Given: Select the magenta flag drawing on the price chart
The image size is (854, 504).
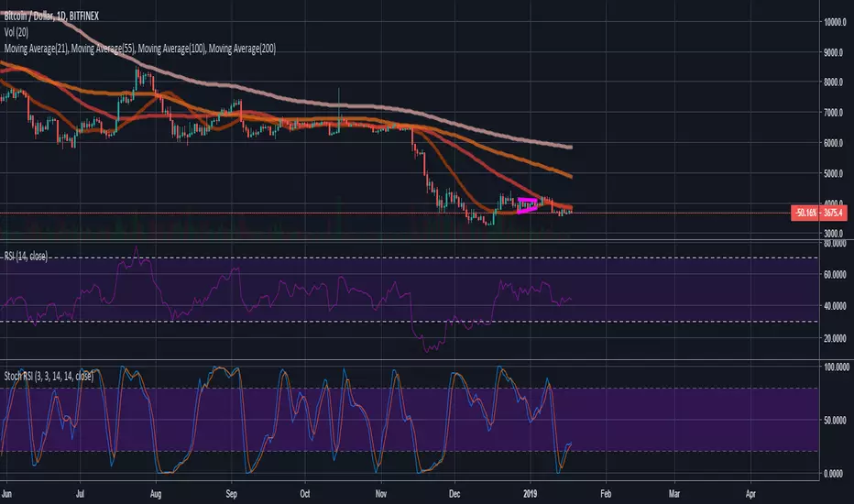Looking at the screenshot, I should (x=527, y=205).
